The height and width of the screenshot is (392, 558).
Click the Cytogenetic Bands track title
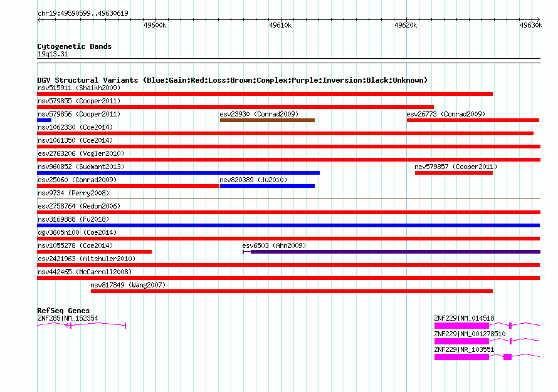pyautogui.click(x=75, y=46)
